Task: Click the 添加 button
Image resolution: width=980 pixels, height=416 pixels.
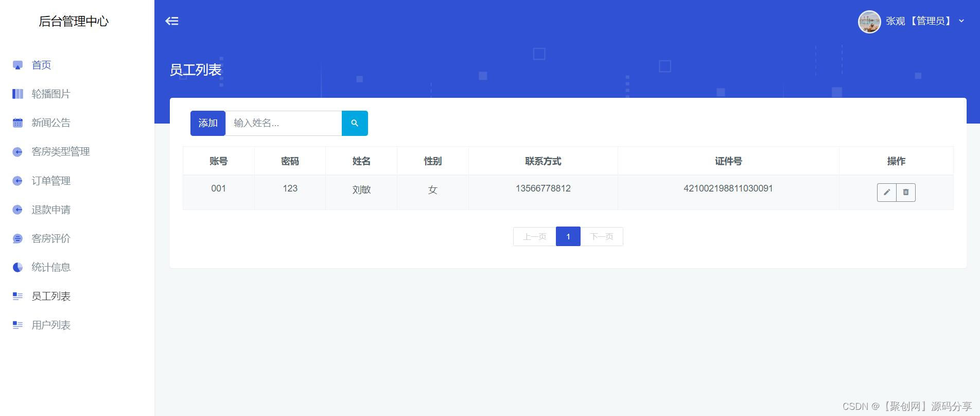Action: click(x=208, y=123)
